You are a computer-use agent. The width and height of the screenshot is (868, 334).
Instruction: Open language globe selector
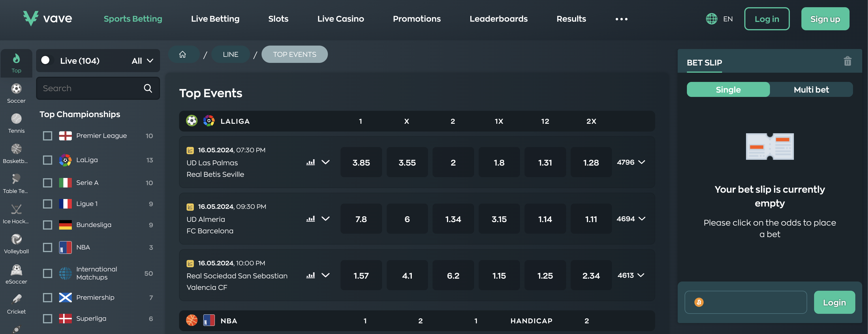(x=711, y=19)
